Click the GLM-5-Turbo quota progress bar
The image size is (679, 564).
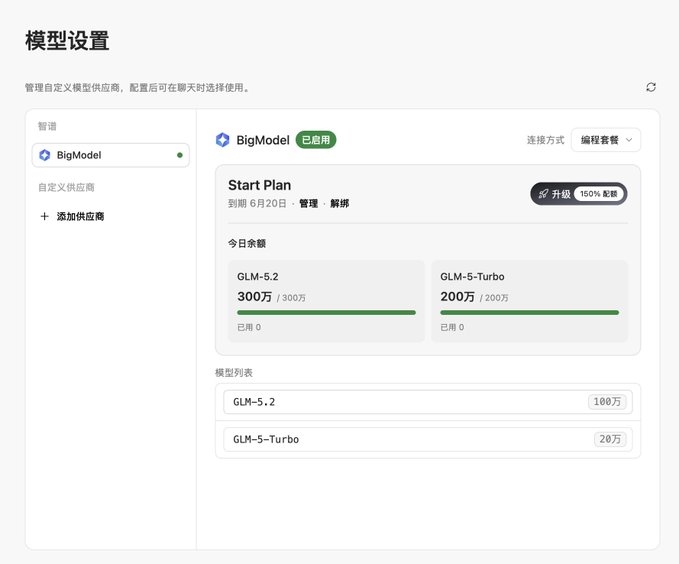point(529,312)
